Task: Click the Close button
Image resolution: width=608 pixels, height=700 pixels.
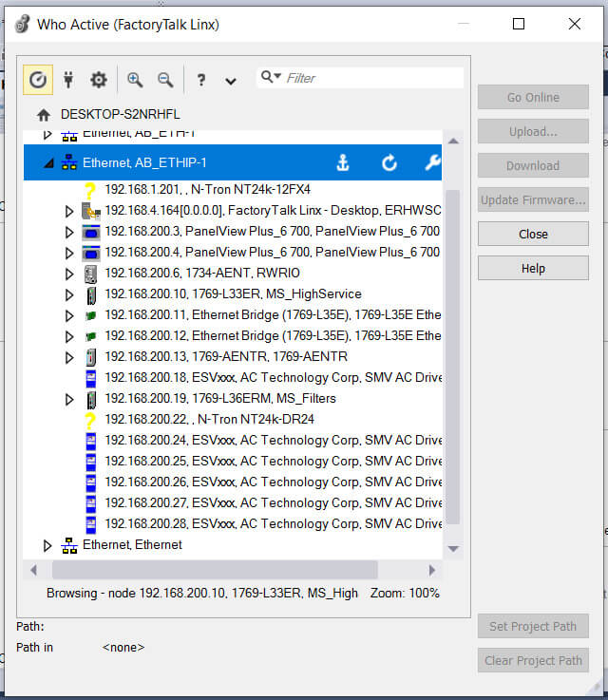Action: point(533,234)
